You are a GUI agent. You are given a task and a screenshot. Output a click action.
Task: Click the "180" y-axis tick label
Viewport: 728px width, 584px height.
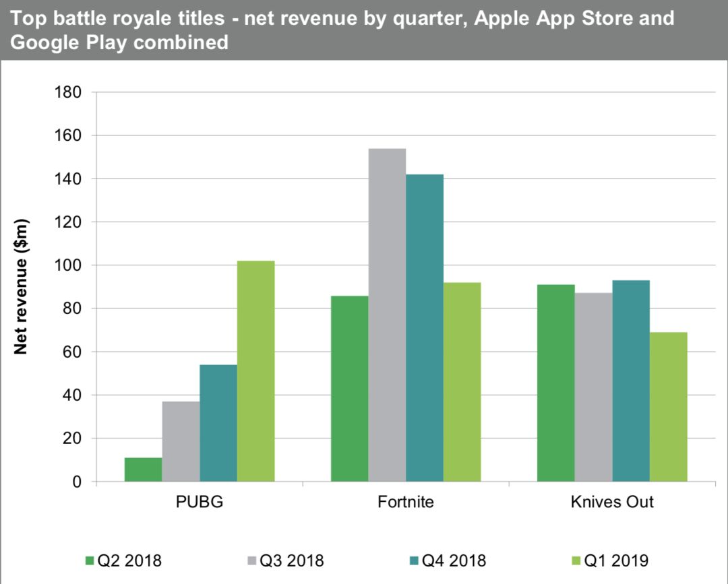(x=68, y=92)
